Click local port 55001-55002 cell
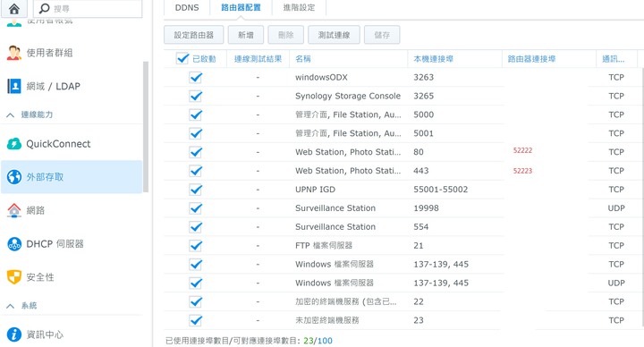The width and height of the screenshot is (644, 347). point(441,190)
